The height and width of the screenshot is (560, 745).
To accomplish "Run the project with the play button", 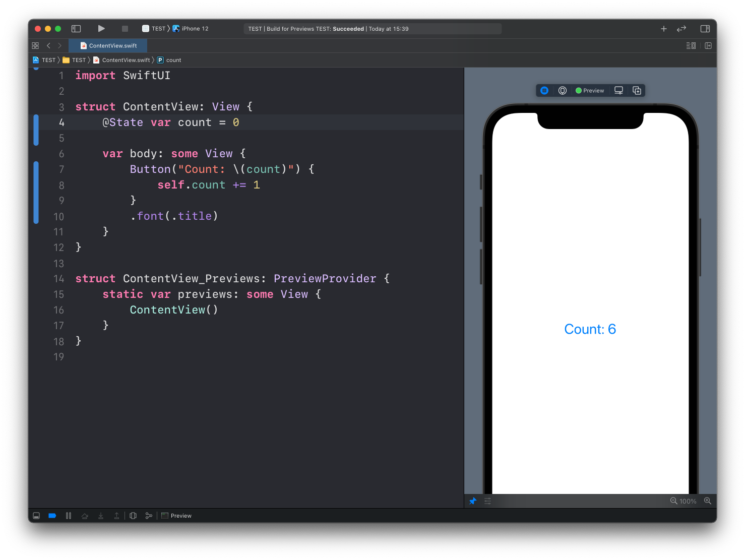I will [x=101, y=29].
